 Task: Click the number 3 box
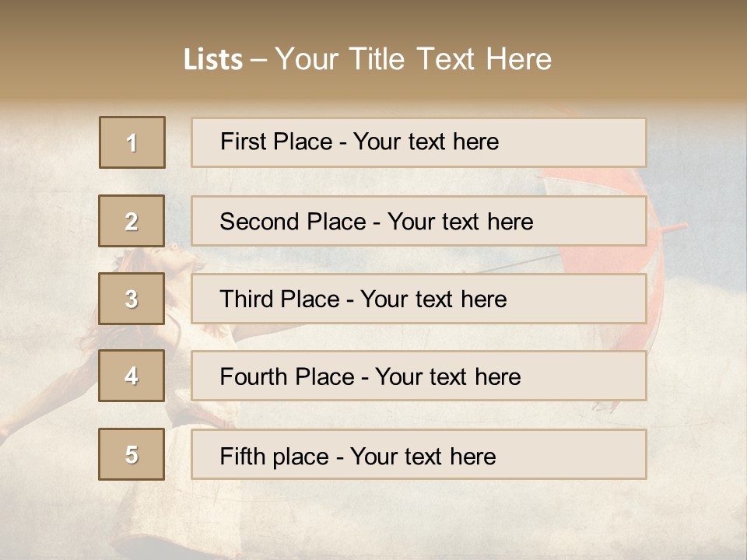pyautogui.click(x=132, y=299)
